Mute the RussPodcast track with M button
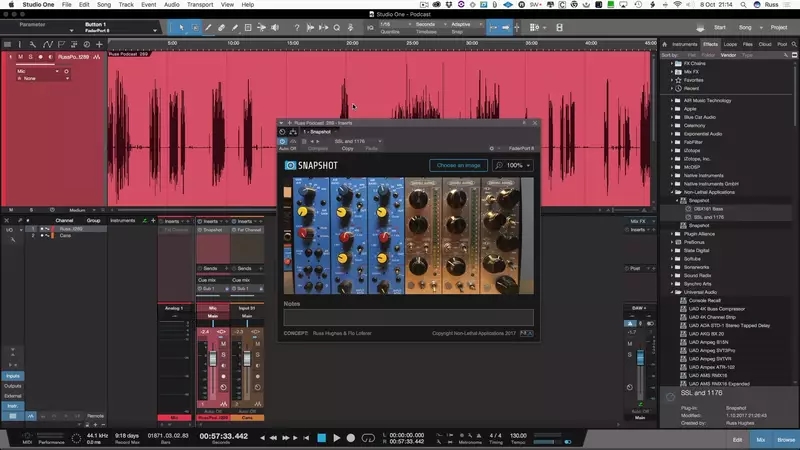 click(20, 57)
